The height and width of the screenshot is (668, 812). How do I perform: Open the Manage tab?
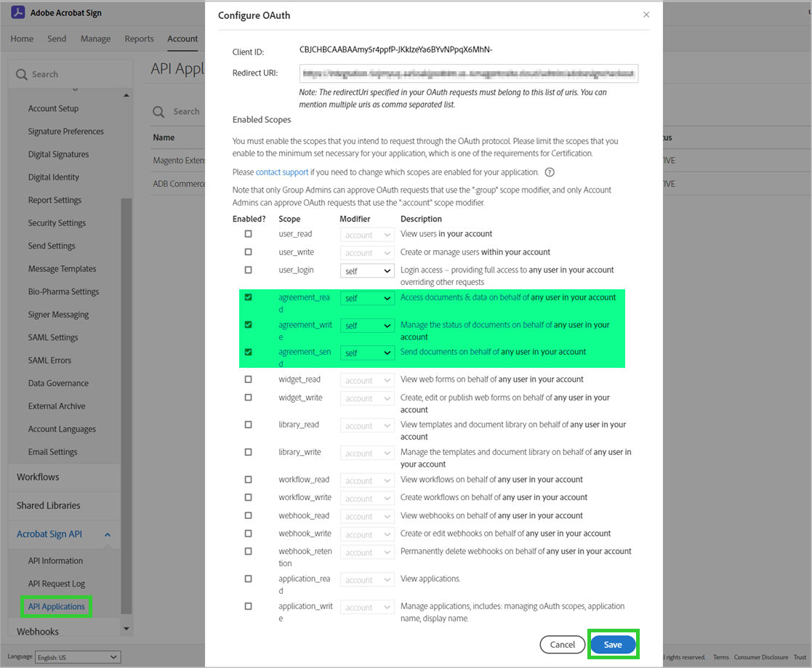pyautogui.click(x=95, y=39)
